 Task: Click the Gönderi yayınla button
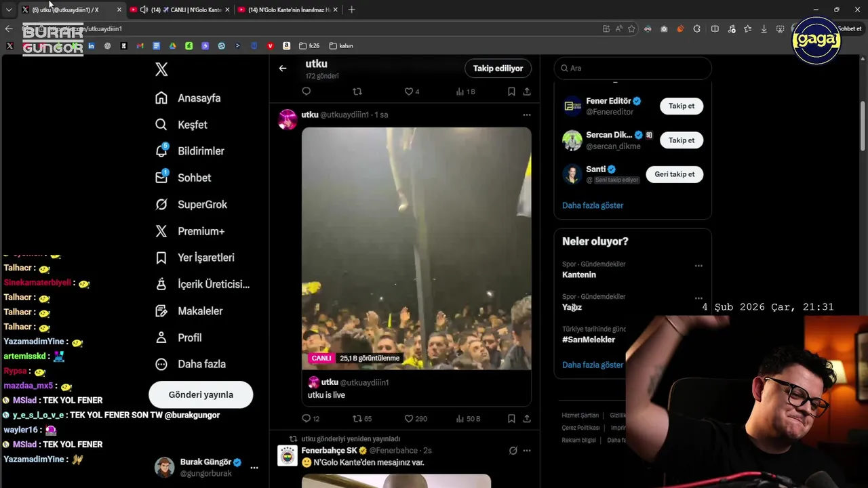click(201, 394)
